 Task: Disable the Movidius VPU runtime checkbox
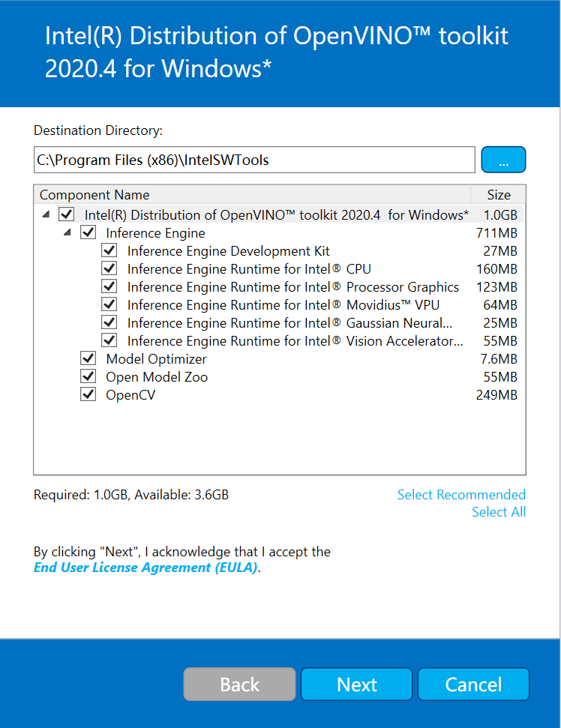[x=109, y=304]
